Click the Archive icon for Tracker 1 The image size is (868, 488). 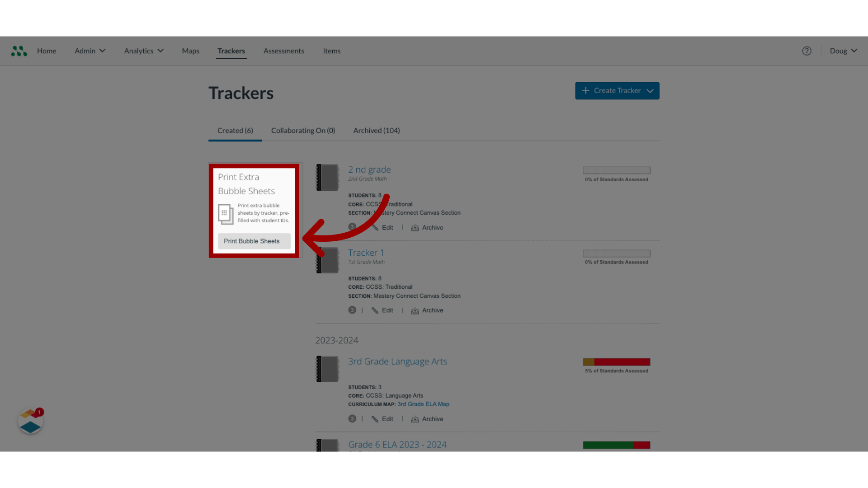coord(415,310)
